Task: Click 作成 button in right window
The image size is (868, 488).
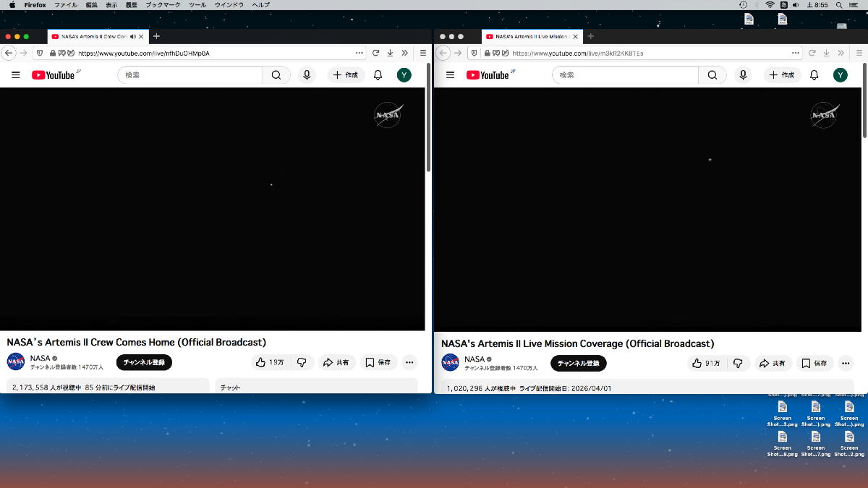Action: 781,75
